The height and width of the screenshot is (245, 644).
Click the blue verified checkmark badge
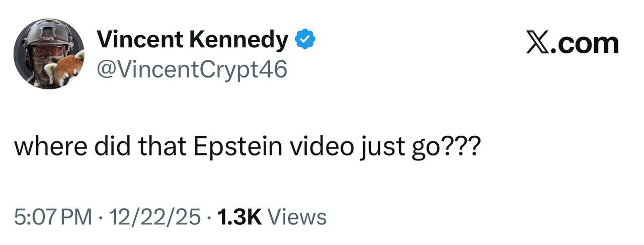305,40
